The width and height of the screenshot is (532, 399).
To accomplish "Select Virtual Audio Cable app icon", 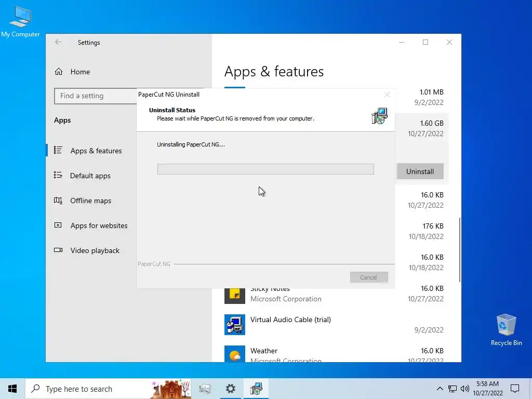I will (234, 325).
